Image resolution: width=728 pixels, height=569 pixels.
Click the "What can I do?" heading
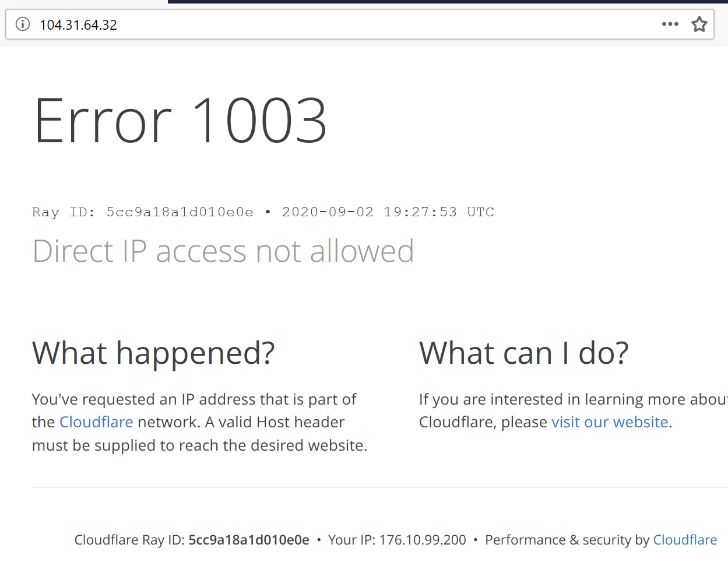[523, 353]
